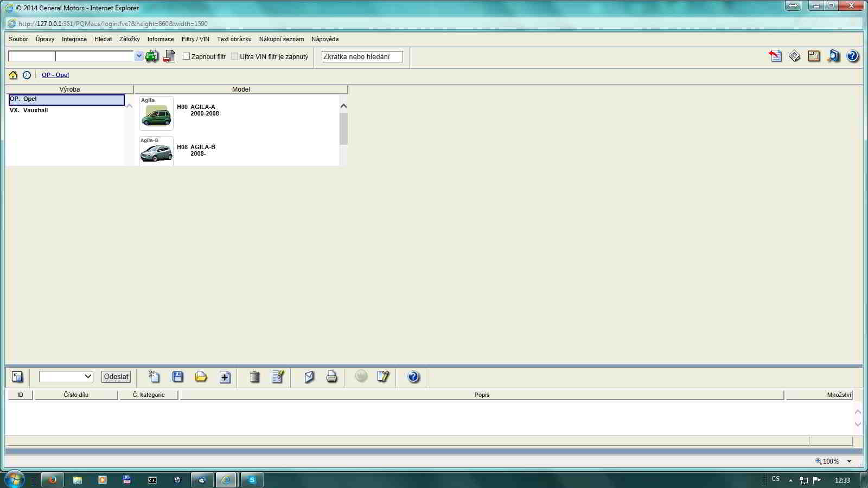Toggle the Ultra VIN filtr checkbox
Screen dimensions: 868x488
234,56
